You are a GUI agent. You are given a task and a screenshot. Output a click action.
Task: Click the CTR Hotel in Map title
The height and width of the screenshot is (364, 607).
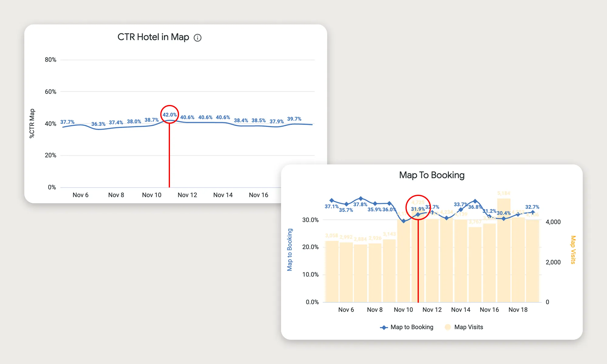coord(153,37)
